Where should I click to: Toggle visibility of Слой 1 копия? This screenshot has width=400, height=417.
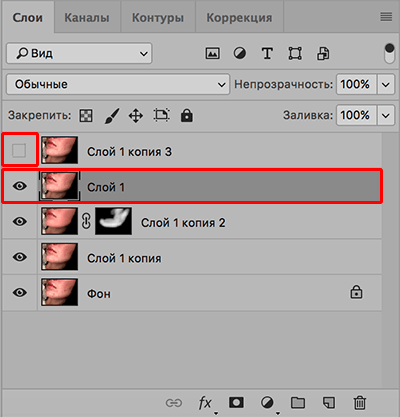click(x=20, y=257)
